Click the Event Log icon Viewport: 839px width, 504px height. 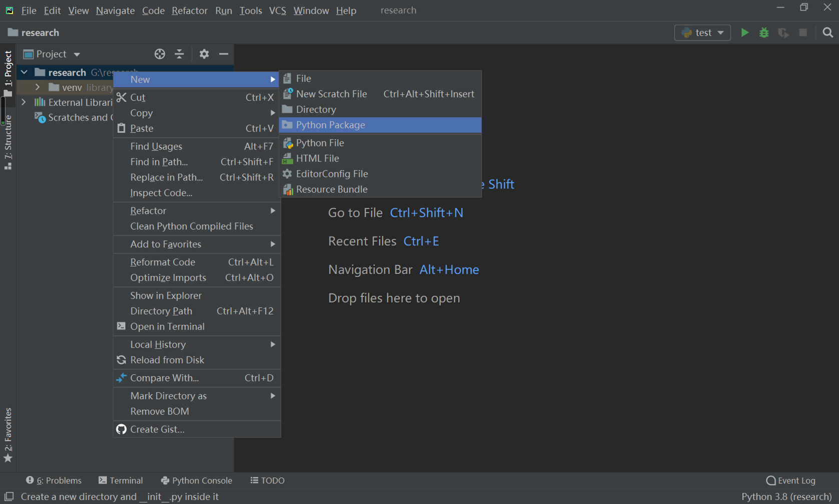(x=771, y=480)
